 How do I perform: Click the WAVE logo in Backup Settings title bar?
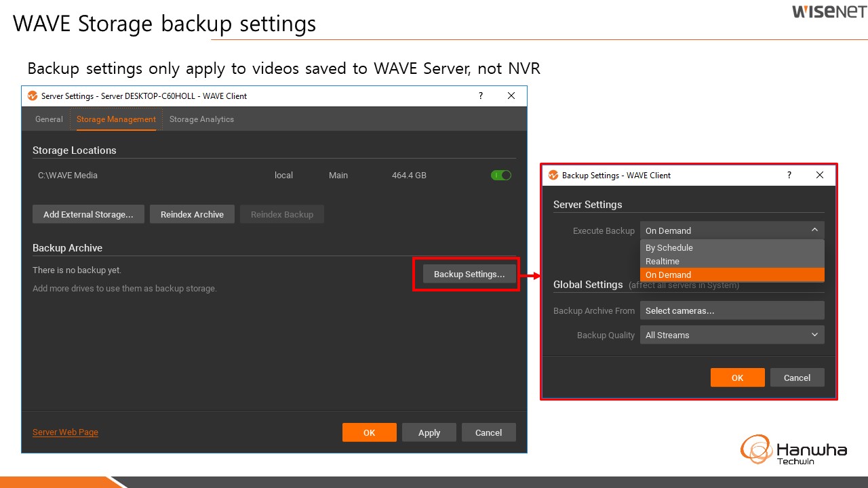click(553, 175)
